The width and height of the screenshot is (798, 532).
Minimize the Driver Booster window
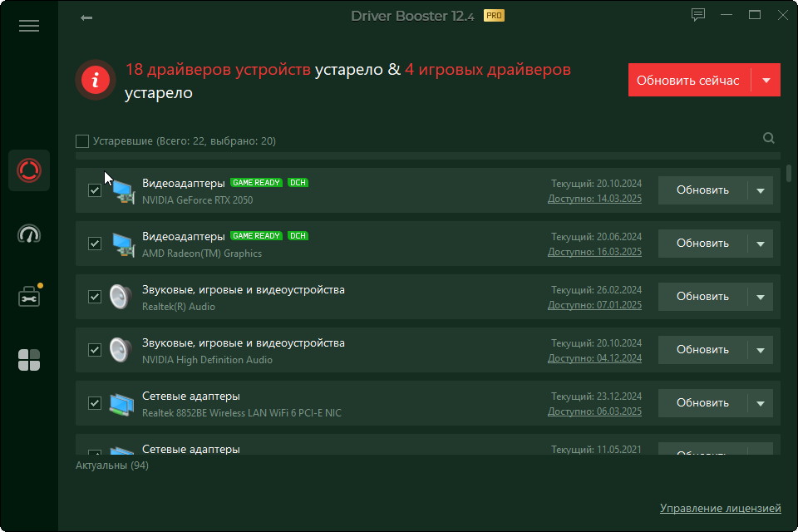coord(727,15)
